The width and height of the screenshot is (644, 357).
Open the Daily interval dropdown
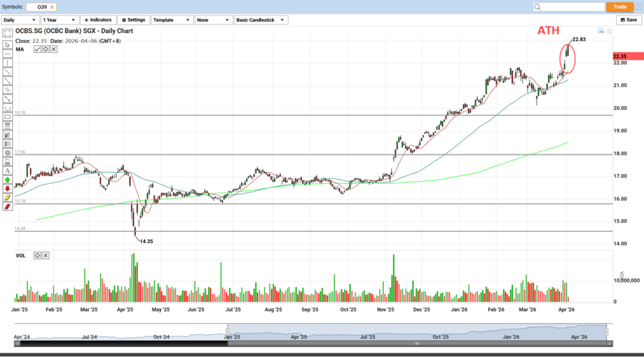tap(19, 20)
